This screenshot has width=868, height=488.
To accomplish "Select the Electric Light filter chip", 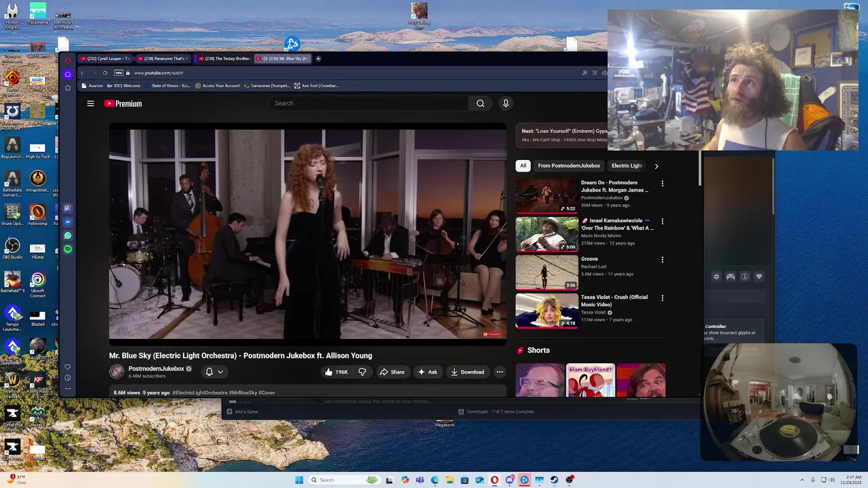I will click(627, 165).
